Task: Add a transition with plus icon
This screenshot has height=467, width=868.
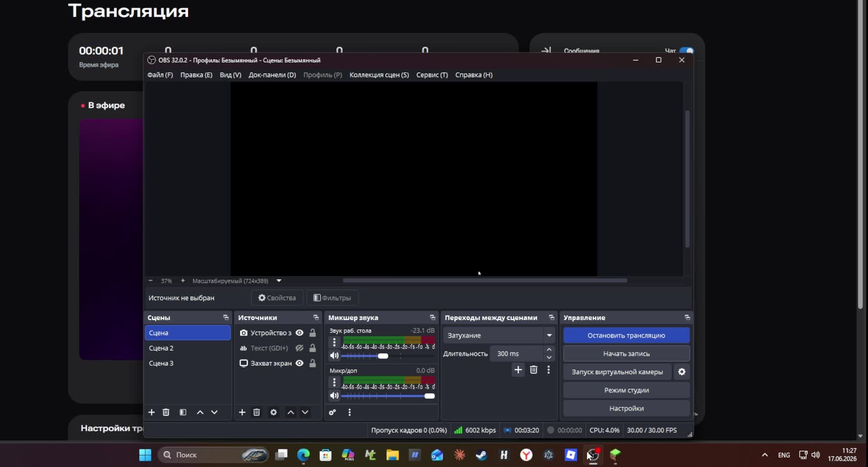Action: (x=518, y=370)
